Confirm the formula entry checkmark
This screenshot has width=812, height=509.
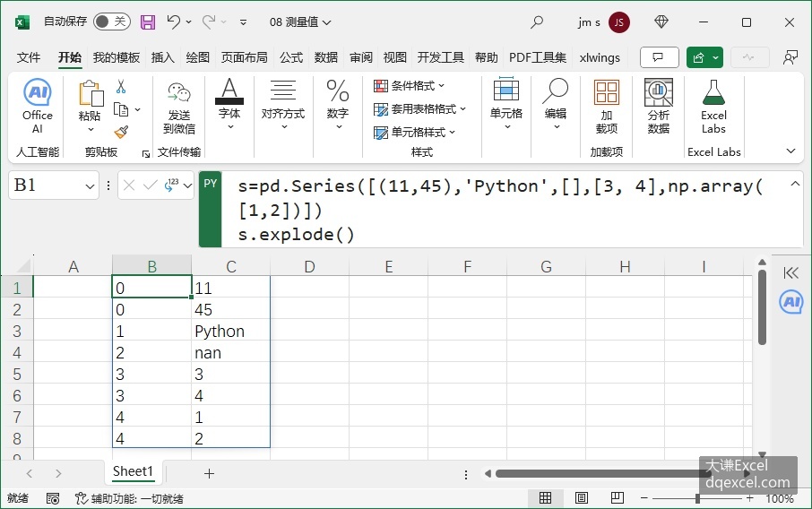[151, 185]
